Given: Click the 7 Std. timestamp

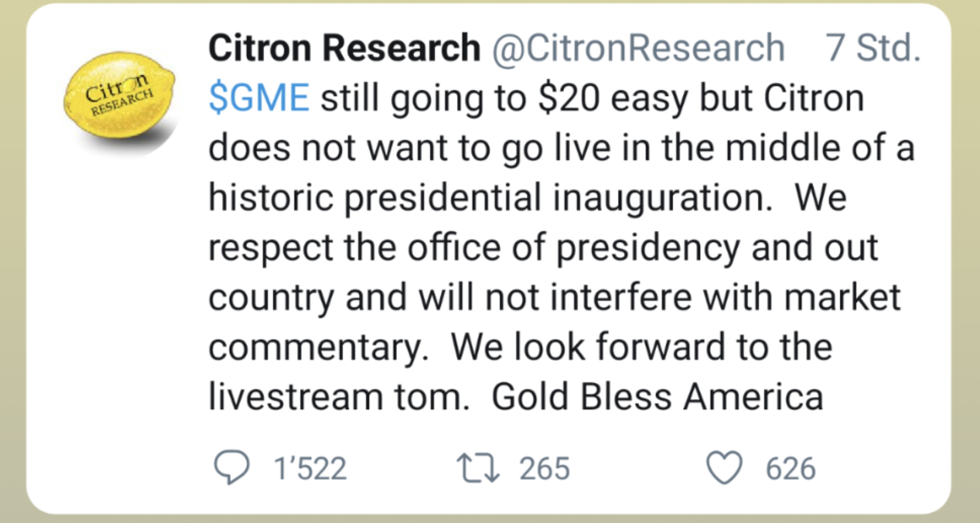Looking at the screenshot, I should 873,48.
